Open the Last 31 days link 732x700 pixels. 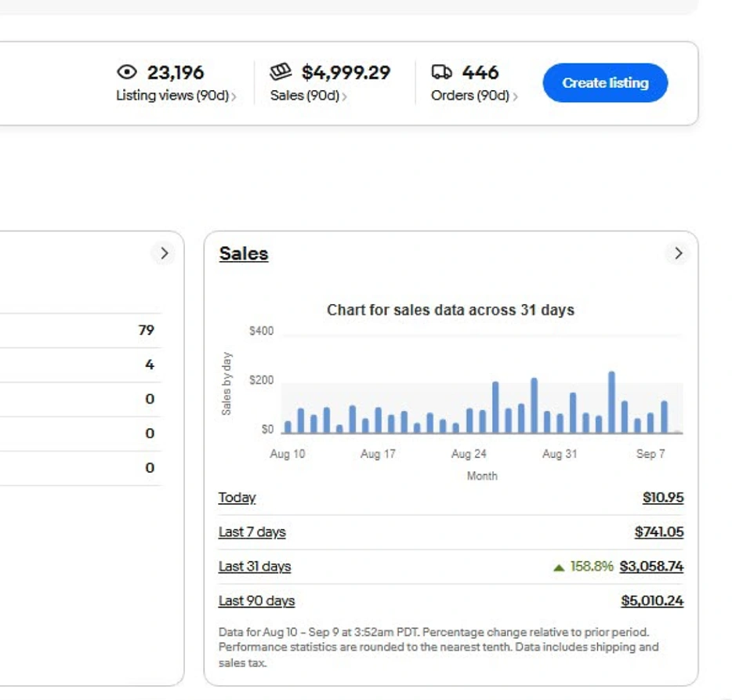255,567
